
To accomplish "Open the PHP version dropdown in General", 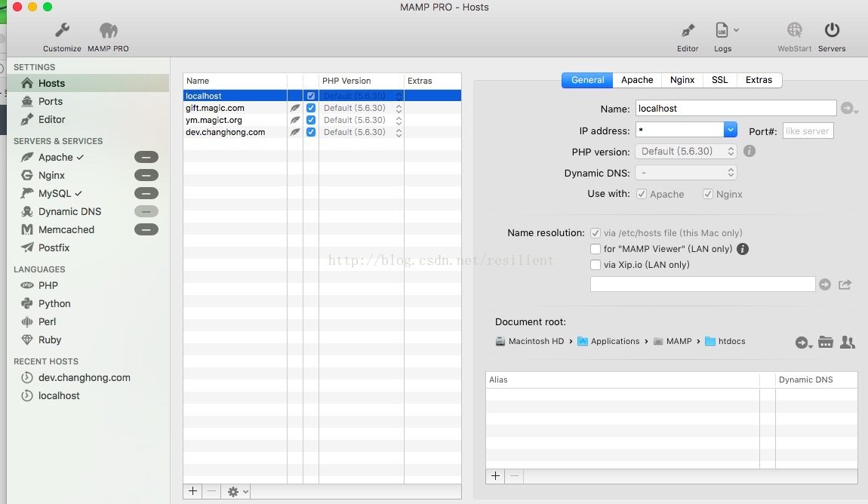I will (686, 152).
